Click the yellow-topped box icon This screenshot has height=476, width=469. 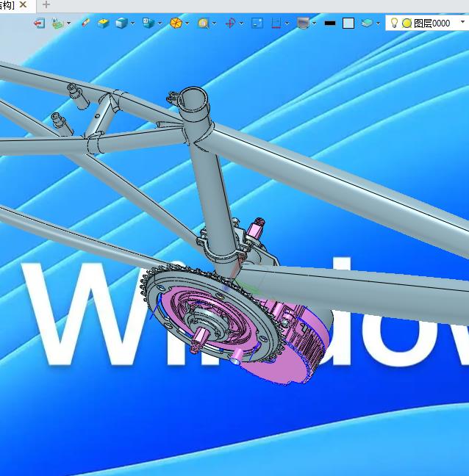[103, 23]
